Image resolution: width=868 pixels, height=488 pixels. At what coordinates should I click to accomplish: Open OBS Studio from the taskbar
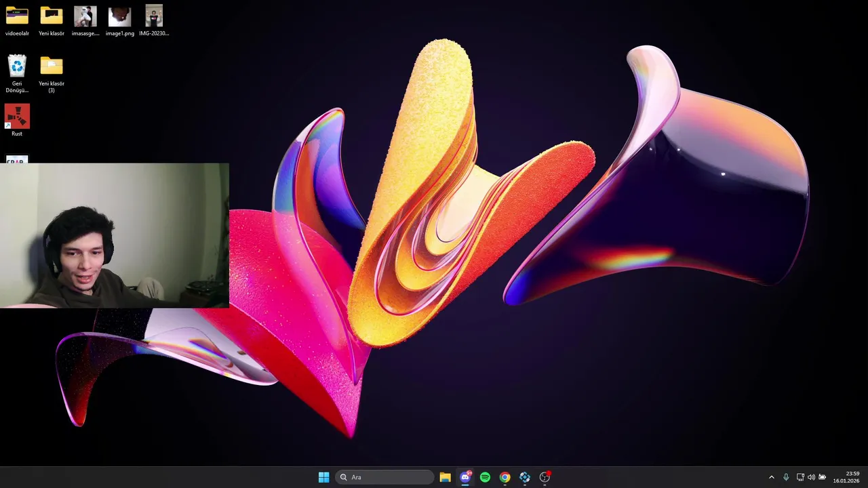545,477
